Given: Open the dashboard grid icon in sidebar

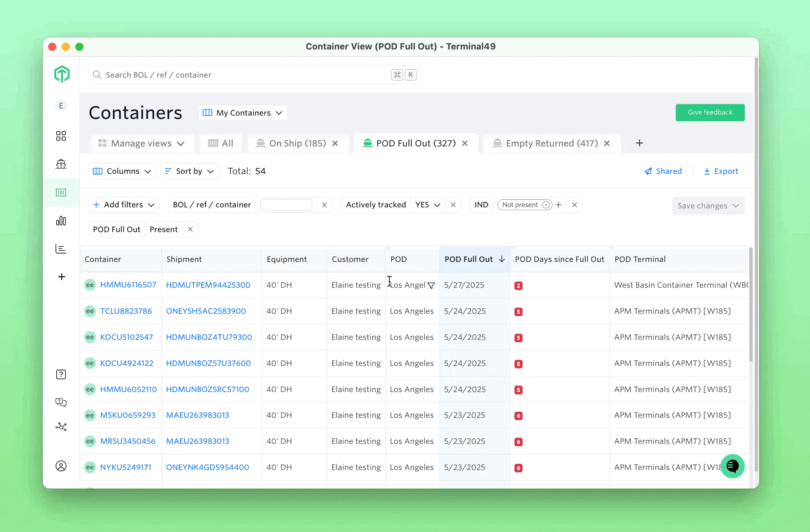Looking at the screenshot, I should [61, 136].
